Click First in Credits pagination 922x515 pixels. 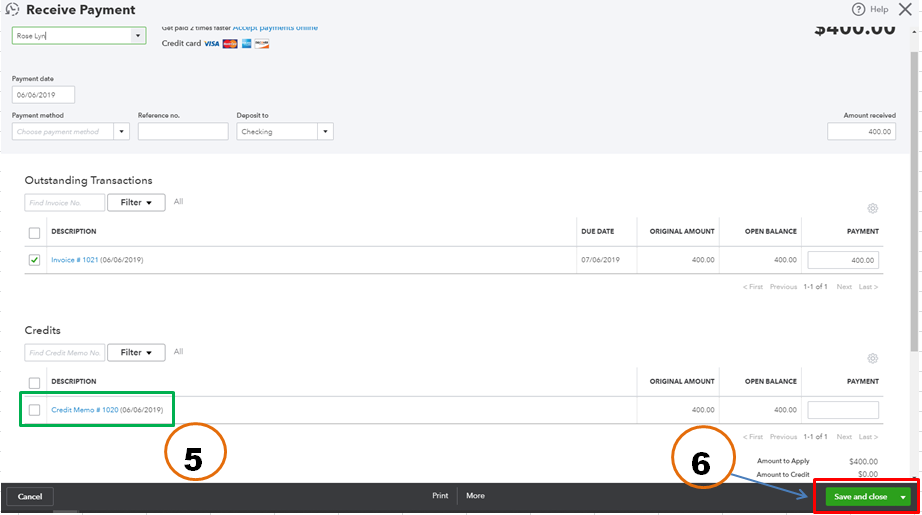(x=753, y=437)
